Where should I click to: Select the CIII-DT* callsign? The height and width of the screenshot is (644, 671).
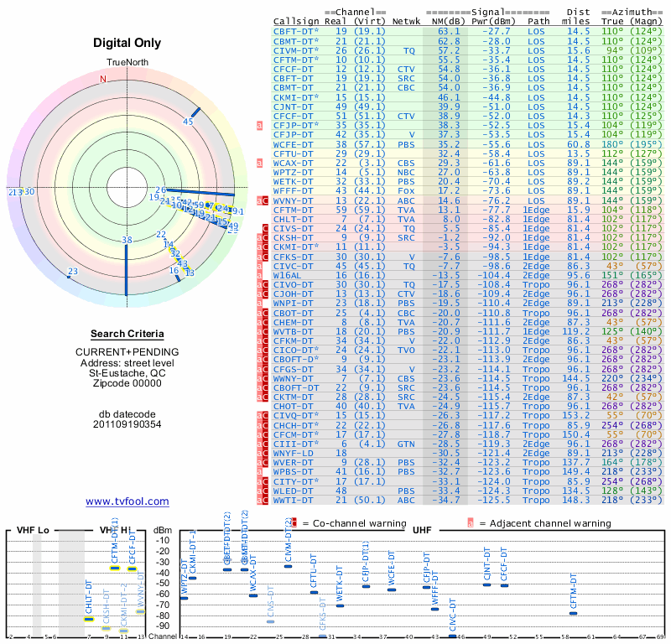pyautogui.click(x=296, y=444)
